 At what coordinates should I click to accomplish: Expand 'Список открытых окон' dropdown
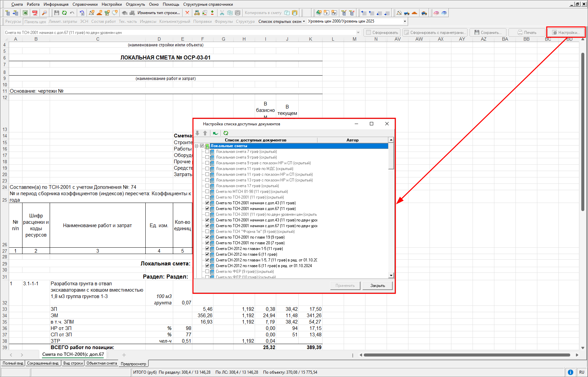pyautogui.click(x=282, y=21)
